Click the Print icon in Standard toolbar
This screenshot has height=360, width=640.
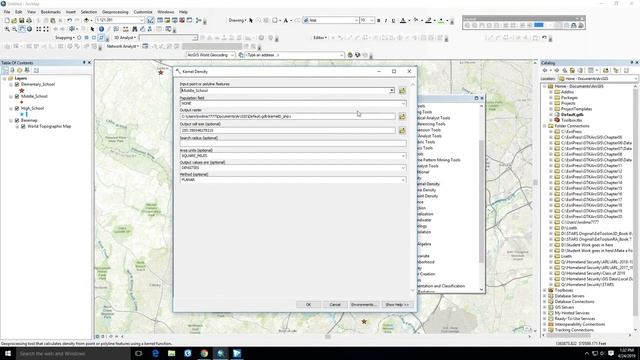(x=29, y=20)
